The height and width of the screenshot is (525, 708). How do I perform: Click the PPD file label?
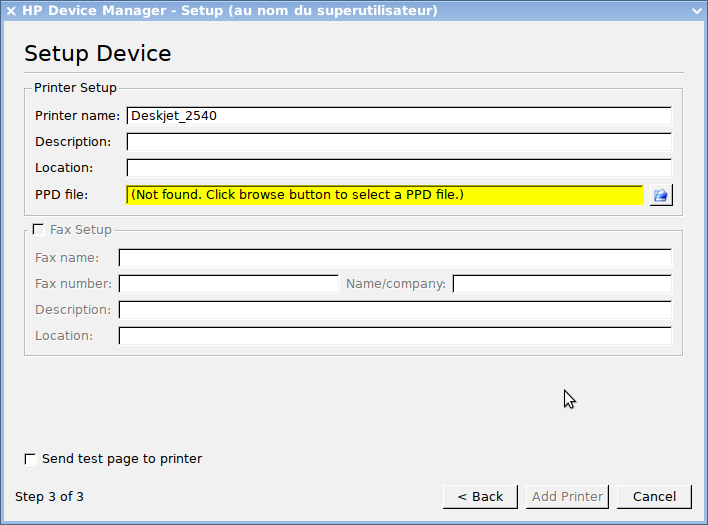pyautogui.click(x=61, y=195)
